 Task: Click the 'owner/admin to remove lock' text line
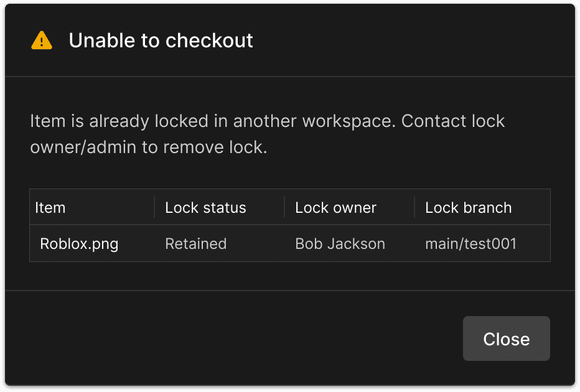pos(148,148)
